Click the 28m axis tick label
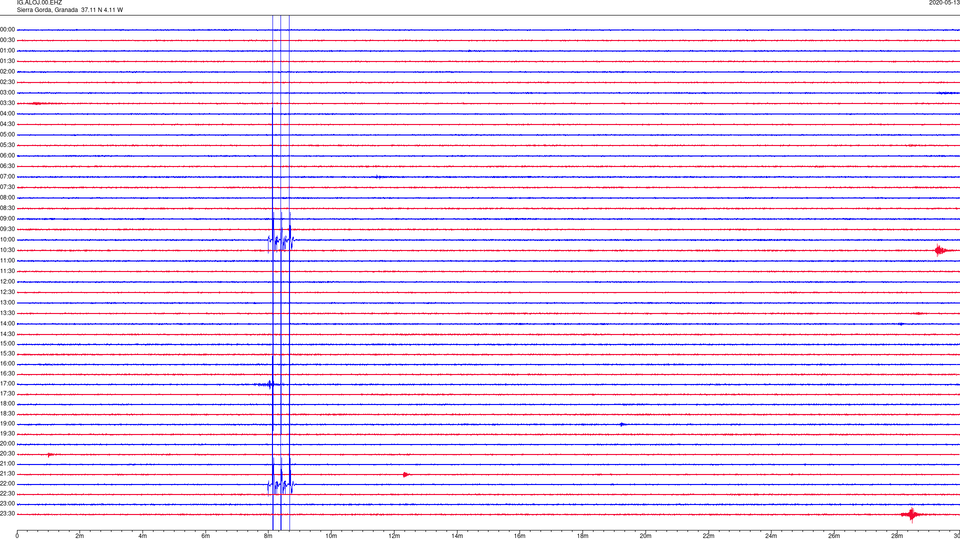Screen dimensions: 960x540 click(x=897, y=536)
